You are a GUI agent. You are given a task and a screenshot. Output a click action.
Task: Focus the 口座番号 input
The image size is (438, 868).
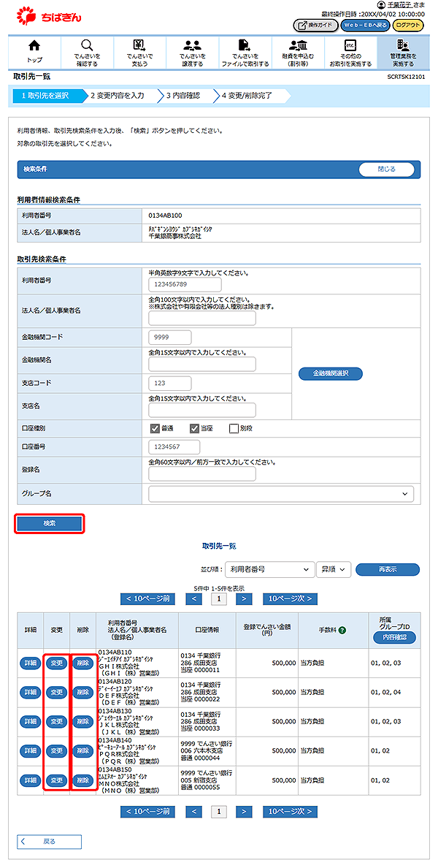pyautogui.click(x=174, y=446)
